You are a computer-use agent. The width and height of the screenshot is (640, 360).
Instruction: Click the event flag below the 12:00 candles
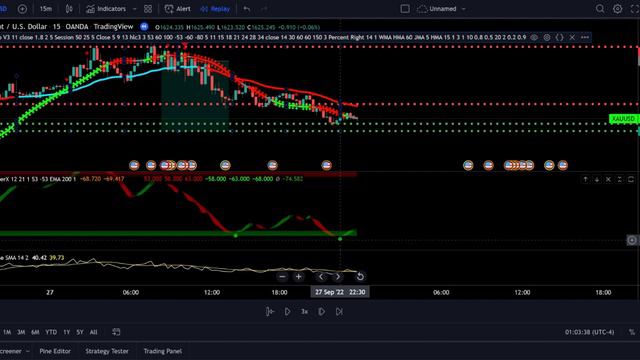click(x=225, y=165)
